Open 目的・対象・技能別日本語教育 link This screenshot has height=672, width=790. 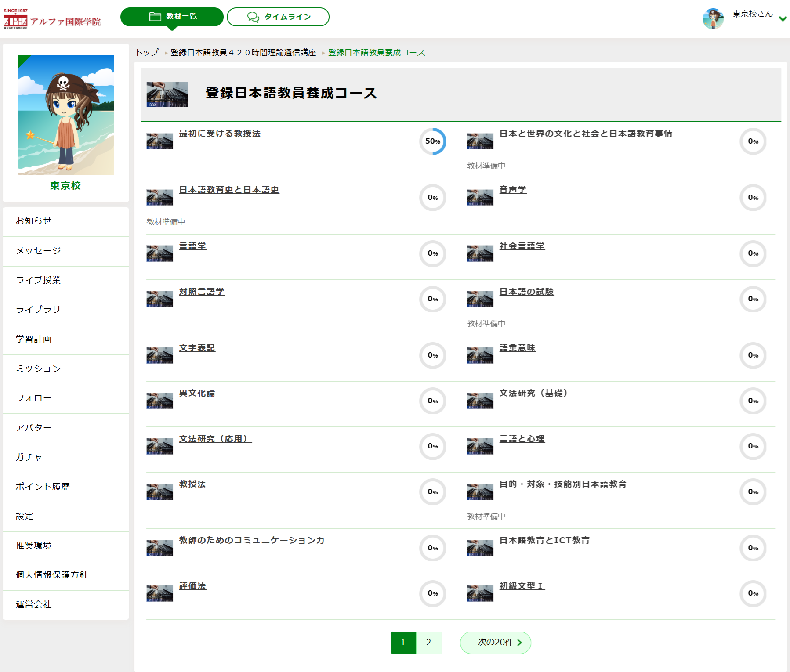563,484
